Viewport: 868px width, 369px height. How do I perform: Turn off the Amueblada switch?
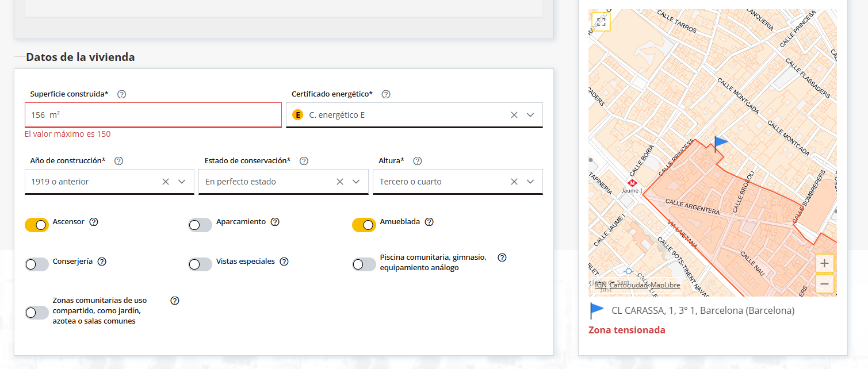[364, 225]
